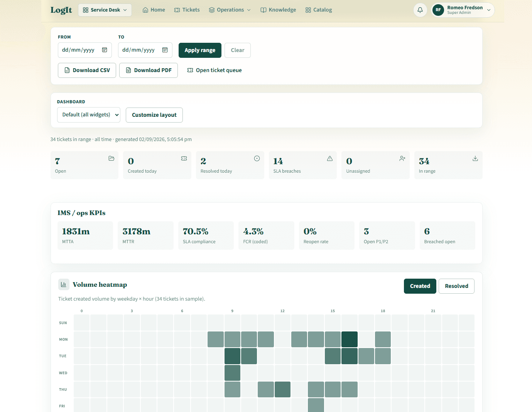This screenshot has height=412, width=532.
Task: Download the CSV report
Action: tap(87, 70)
